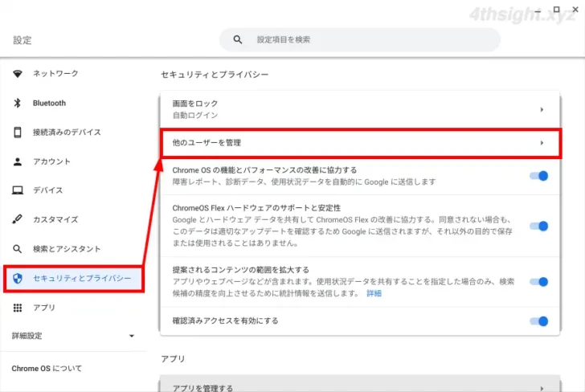Screen dimensions: 585x392
Task: Open the 画面をロック row
Action: pos(360,109)
